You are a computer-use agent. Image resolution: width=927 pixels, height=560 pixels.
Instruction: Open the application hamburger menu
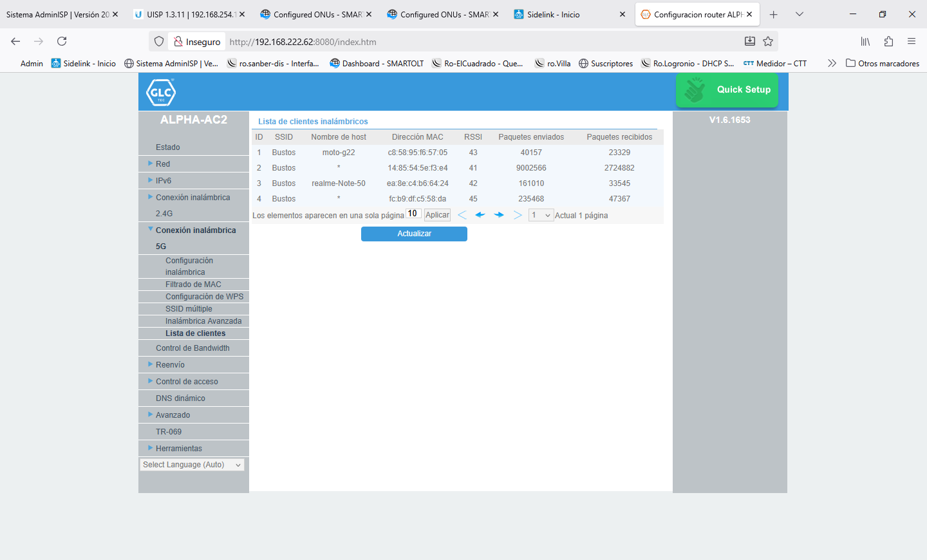point(912,42)
